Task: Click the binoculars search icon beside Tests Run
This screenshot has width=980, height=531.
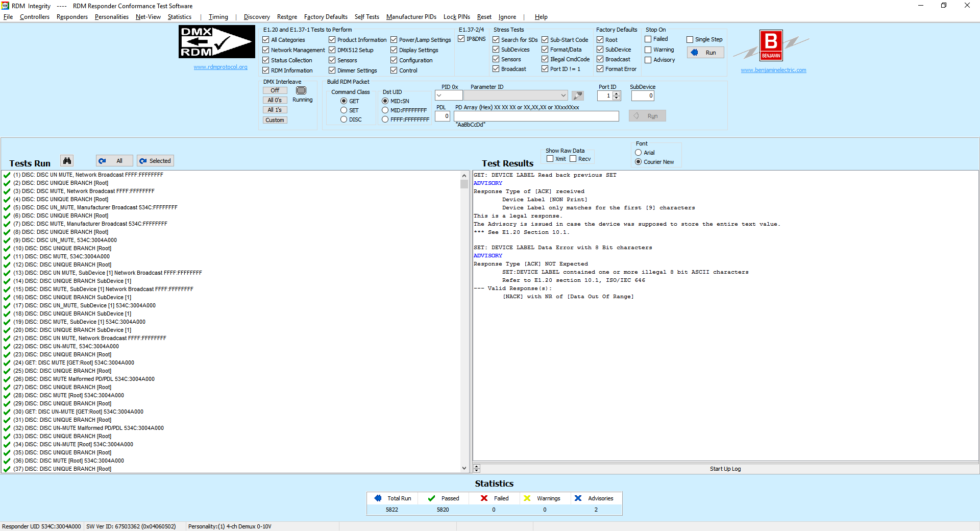Action: [67, 161]
